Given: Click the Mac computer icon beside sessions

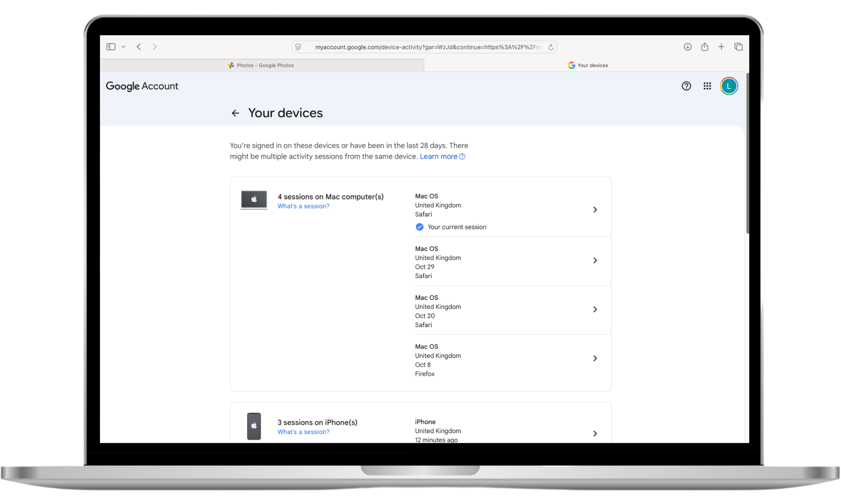Looking at the screenshot, I should click(x=254, y=200).
